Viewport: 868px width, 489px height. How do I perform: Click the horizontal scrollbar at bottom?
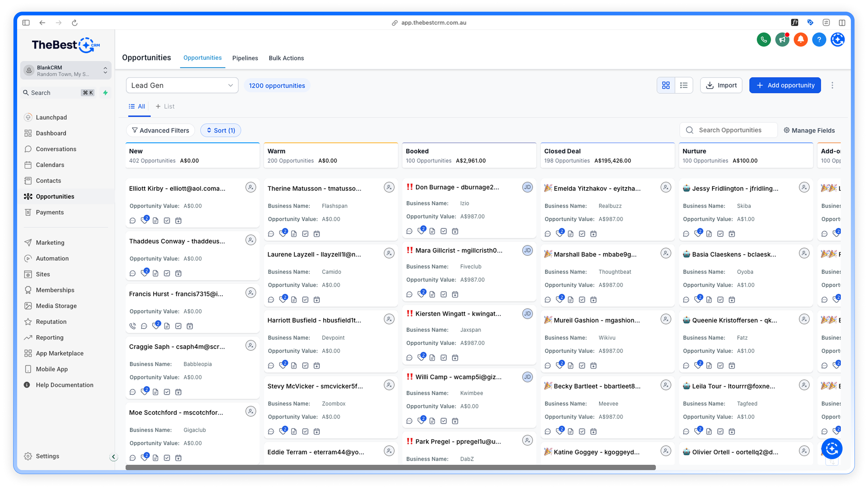tap(390, 467)
